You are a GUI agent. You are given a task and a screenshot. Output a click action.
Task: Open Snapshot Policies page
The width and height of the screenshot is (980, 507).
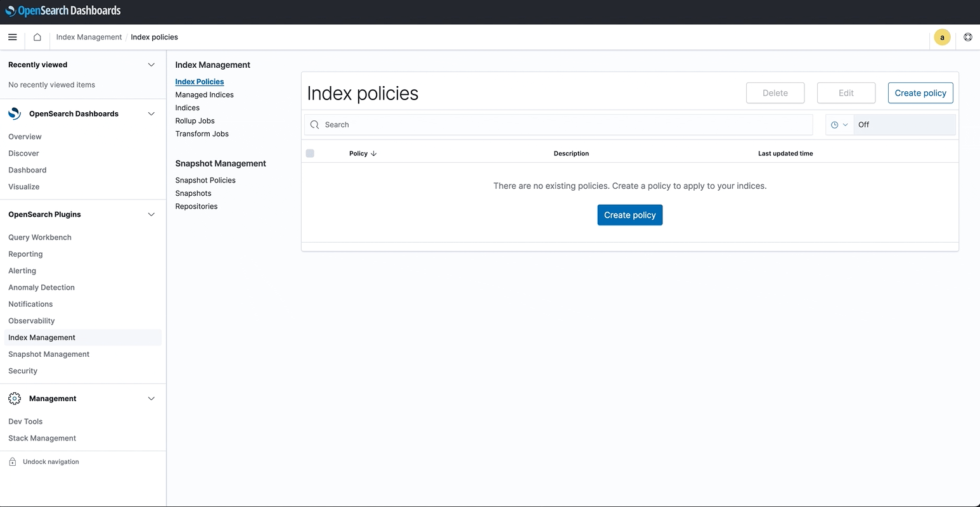(205, 181)
